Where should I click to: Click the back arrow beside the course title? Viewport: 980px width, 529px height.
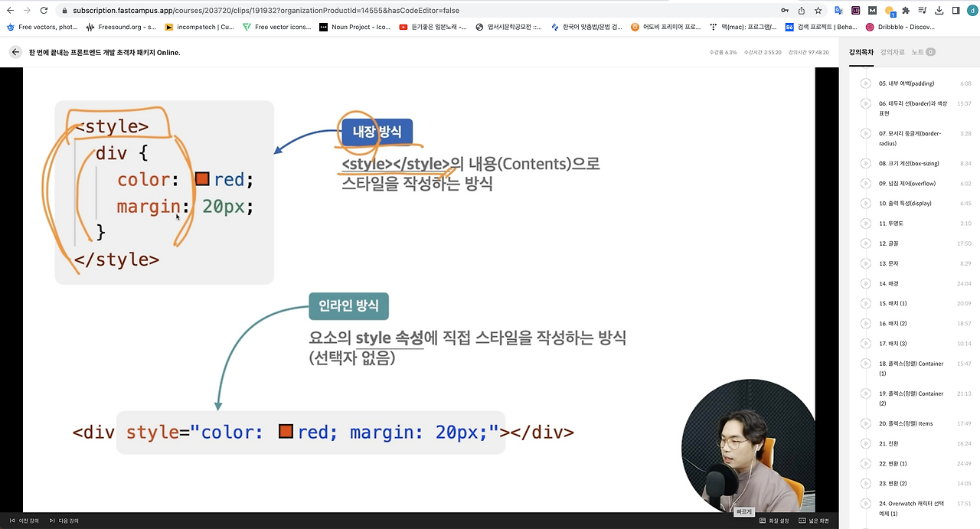click(x=15, y=52)
